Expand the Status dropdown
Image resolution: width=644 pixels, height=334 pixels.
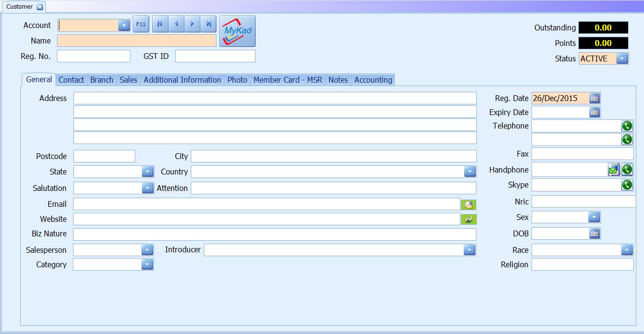pyautogui.click(x=622, y=58)
